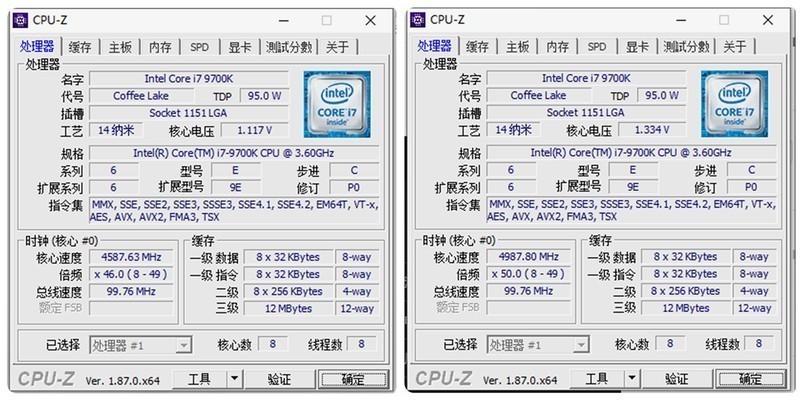The width and height of the screenshot is (800, 400).
Task: Click bus speed 99.76 MHz in left window
Action: 132,291
